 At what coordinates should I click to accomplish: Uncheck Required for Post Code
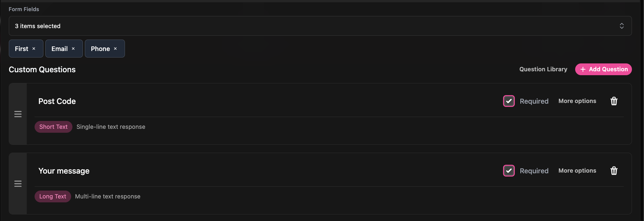coord(509,101)
